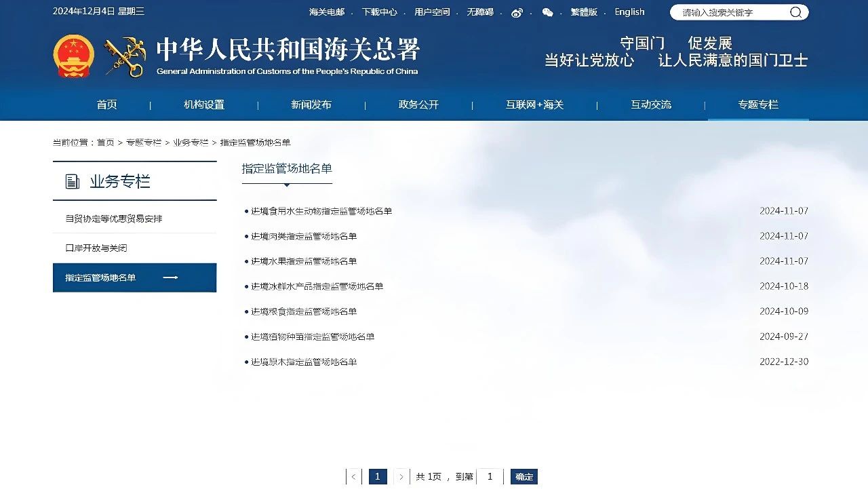Click the WeChat icon in top bar

coord(547,13)
